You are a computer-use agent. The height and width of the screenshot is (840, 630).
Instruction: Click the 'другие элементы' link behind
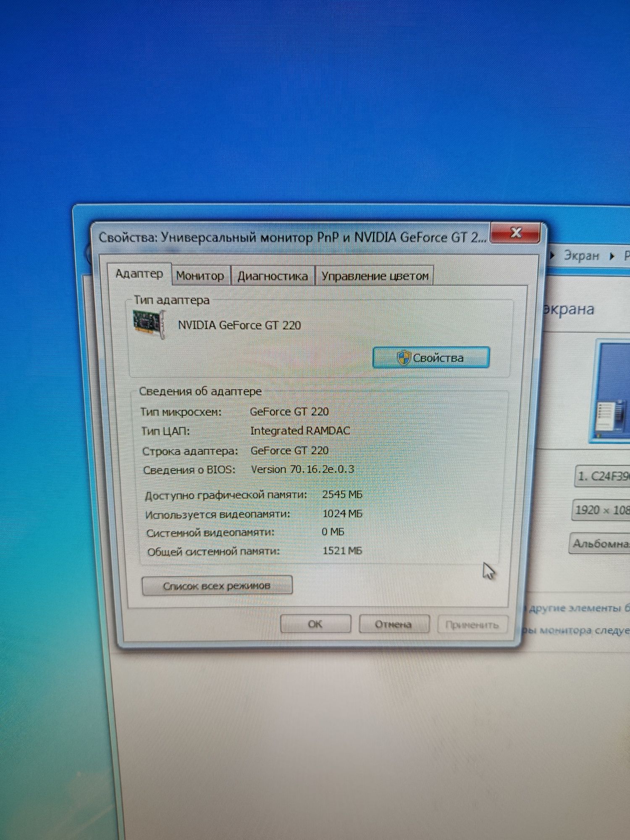click(x=579, y=608)
